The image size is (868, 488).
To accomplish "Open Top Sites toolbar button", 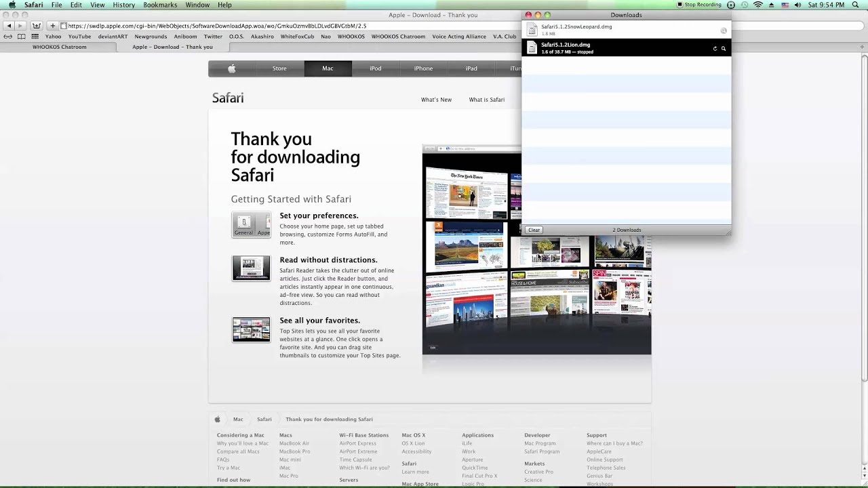I will [x=36, y=26].
